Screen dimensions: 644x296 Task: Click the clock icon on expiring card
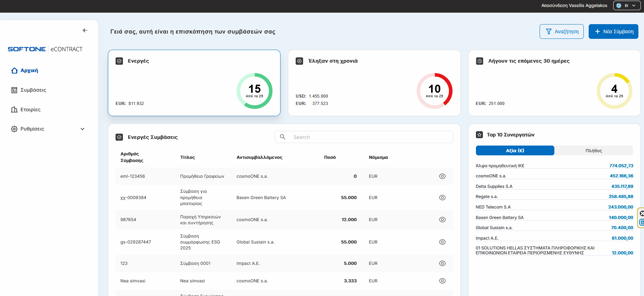(479, 61)
